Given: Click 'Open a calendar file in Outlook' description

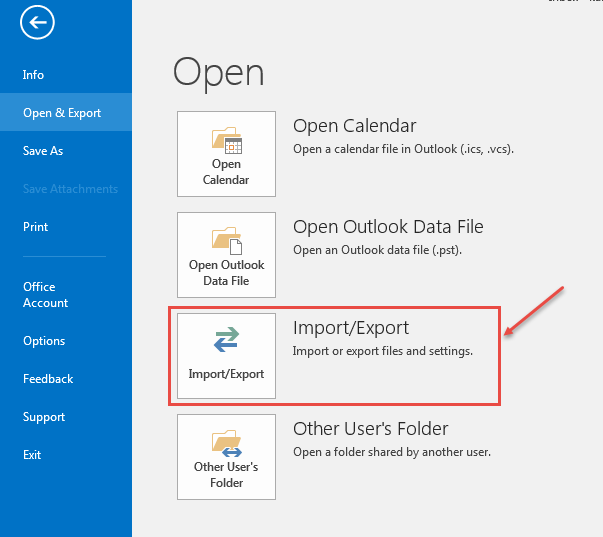Looking at the screenshot, I should tap(403, 149).
